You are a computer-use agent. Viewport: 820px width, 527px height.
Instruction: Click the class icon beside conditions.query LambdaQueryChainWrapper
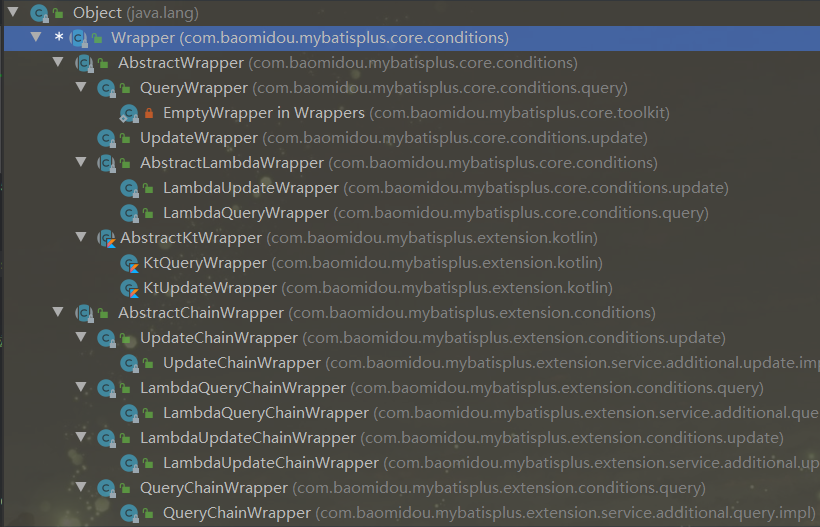pos(107,389)
